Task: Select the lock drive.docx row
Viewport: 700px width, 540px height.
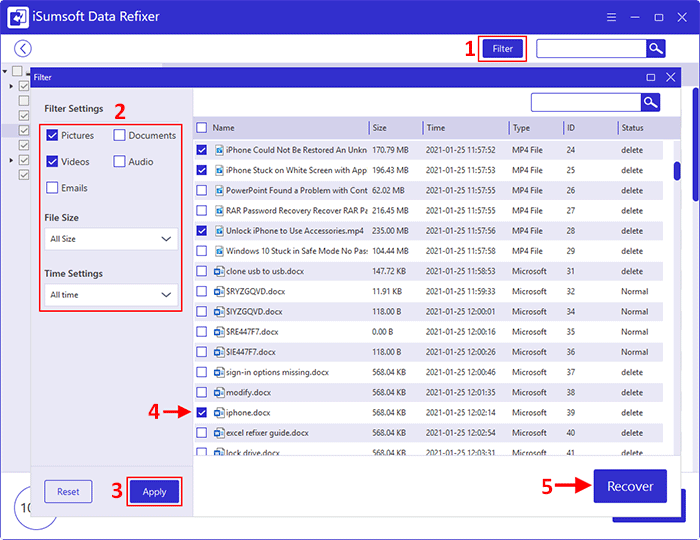Action: (x=429, y=452)
